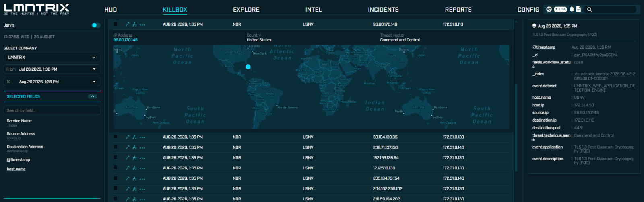Toggle the Jarvis switch
The height and width of the screenshot is (202, 644).
[x=95, y=25]
